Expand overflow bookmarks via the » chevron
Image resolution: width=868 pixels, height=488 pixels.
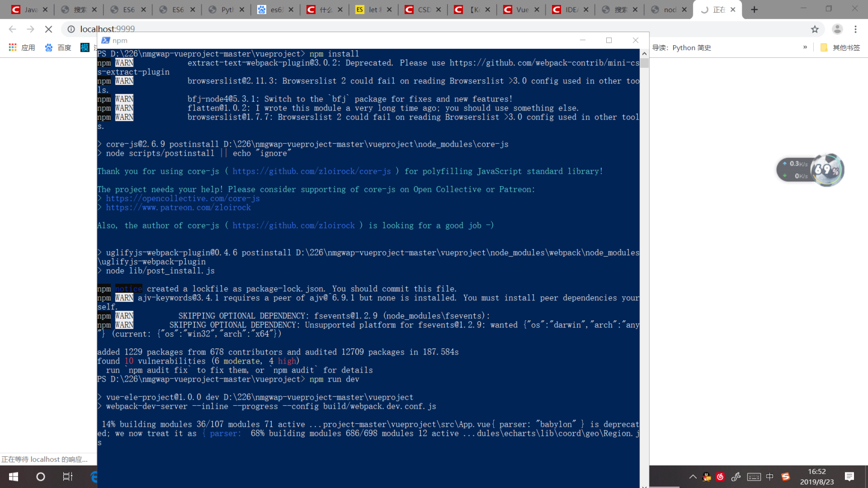(806, 48)
